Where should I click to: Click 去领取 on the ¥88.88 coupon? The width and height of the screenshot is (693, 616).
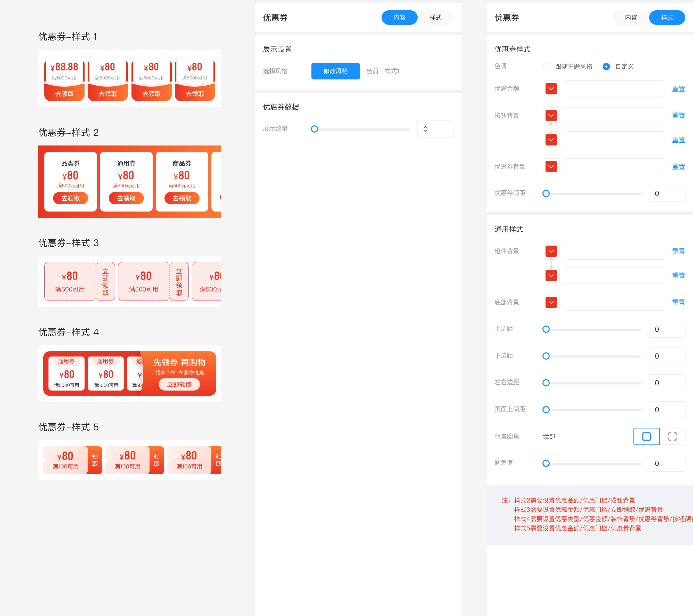pyautogui.click(x=64, y=94)
